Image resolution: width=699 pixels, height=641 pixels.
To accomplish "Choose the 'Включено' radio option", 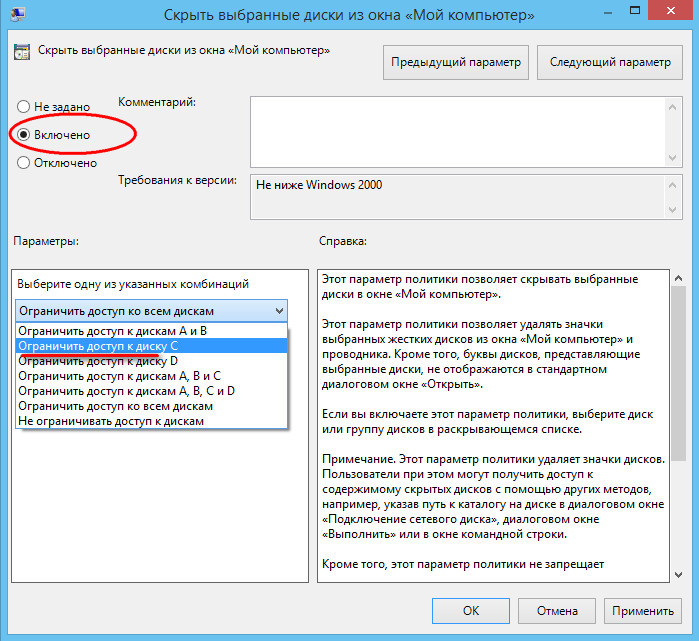I will [x=24, y=134].
